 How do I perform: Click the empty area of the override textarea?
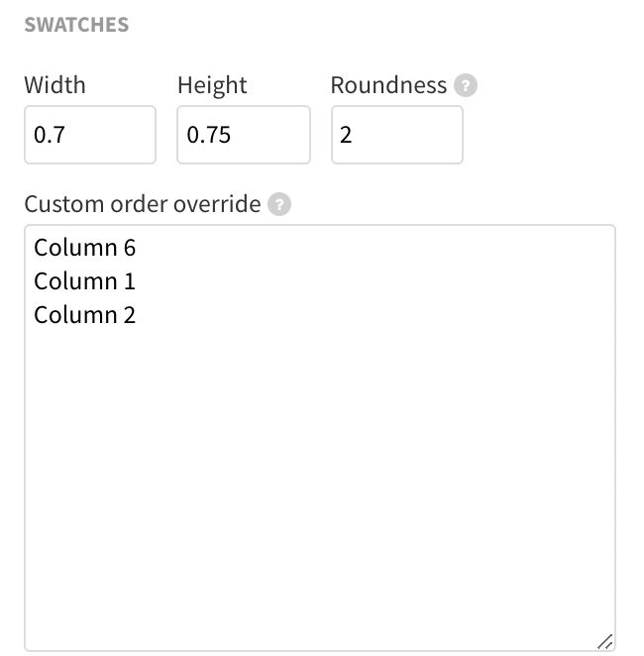point(319,476)
